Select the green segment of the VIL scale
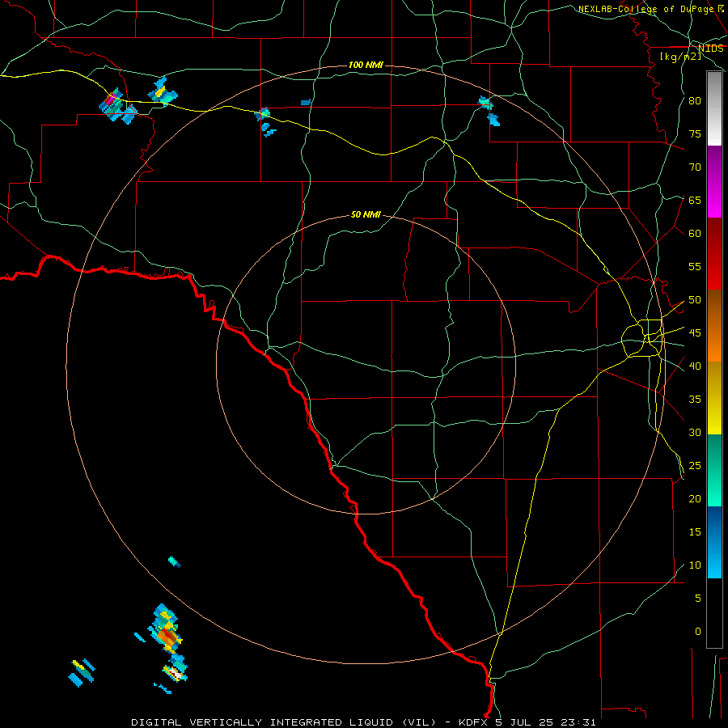The width and height of the screenshot is (728, 728). pyautogui.click(x=714, y=470)
